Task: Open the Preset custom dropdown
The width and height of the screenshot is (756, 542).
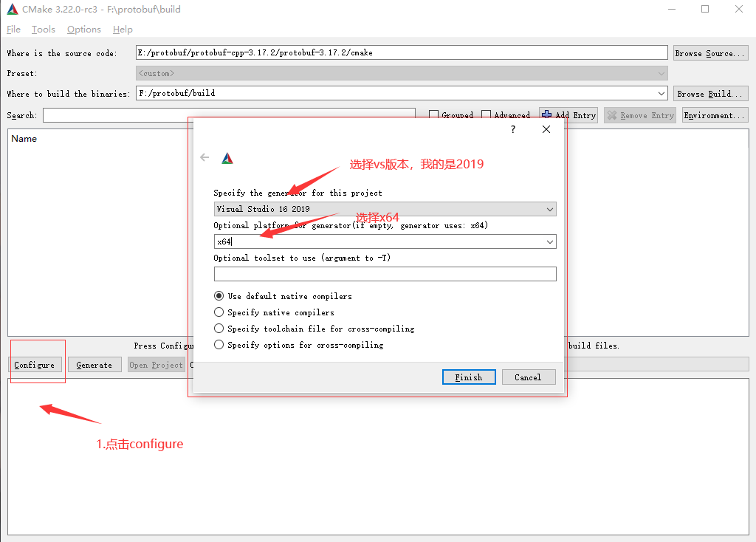Action: (402, 73)
